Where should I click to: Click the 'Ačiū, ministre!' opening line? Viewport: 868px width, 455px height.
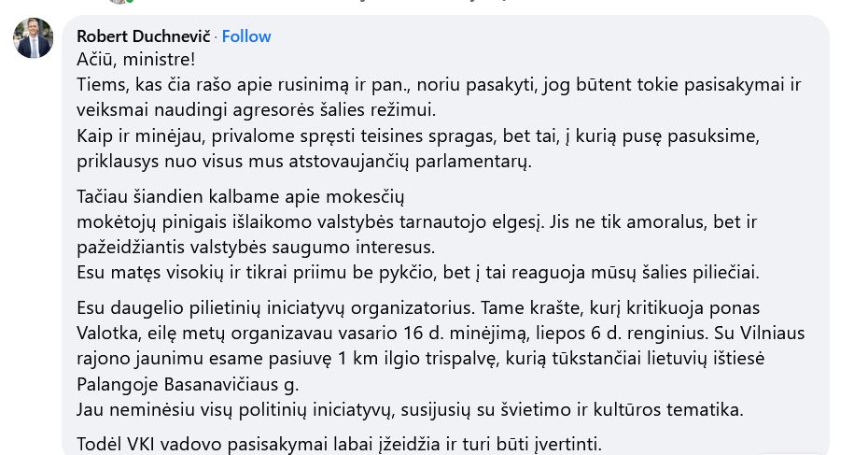pyautogui.click(x=135, y=59)
